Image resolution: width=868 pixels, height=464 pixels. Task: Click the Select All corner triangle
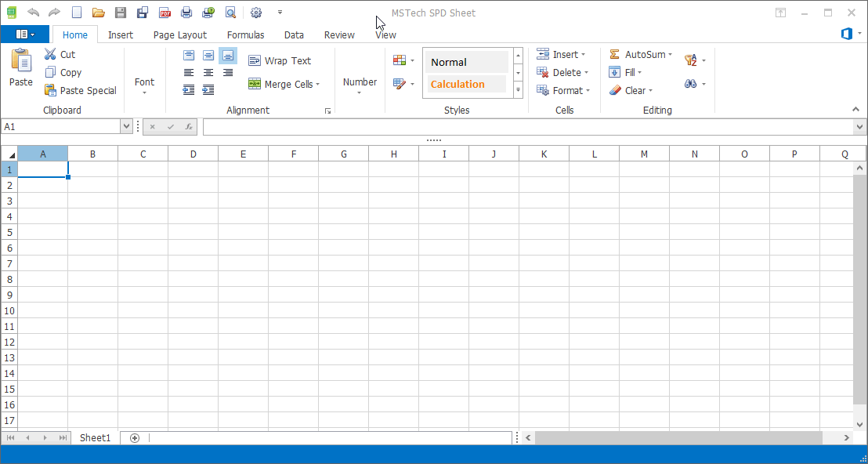tap(9, 154)
